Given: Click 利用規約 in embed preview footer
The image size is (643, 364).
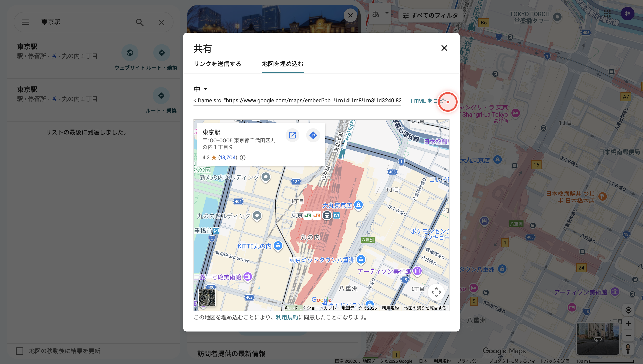Looking at the screenshot, I should pyautogui.click(x=390, y=308).
